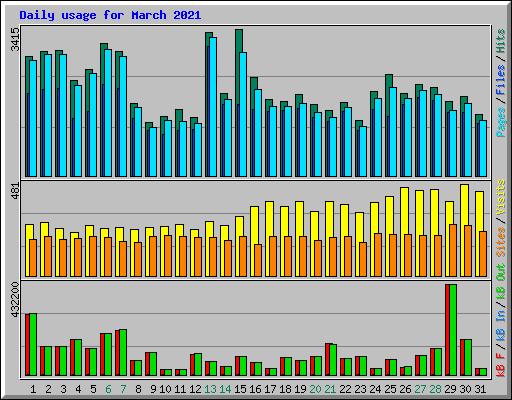Select the dark green Hits bar for day 15

239,103
